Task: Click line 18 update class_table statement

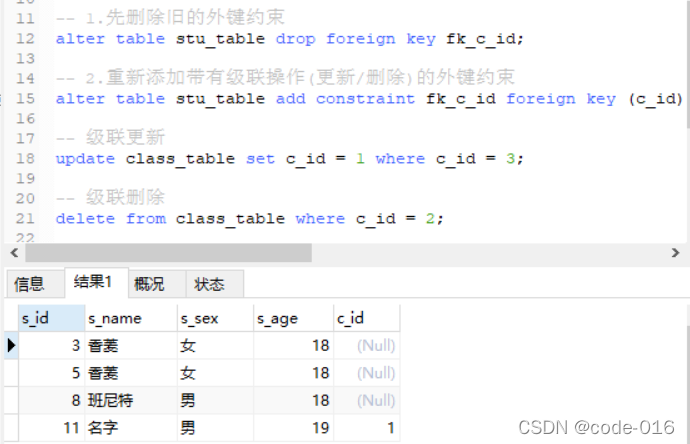Action: [x=290, y=158]
